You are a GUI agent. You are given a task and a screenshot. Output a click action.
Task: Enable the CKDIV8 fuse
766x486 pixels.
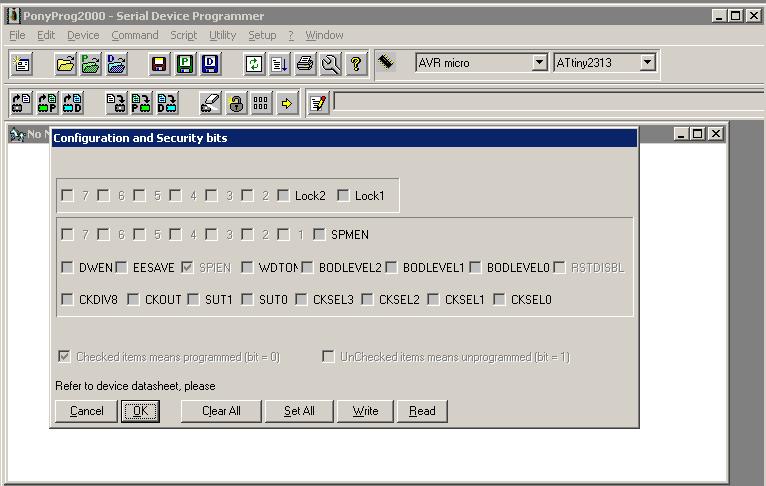(x=67, y=299)
